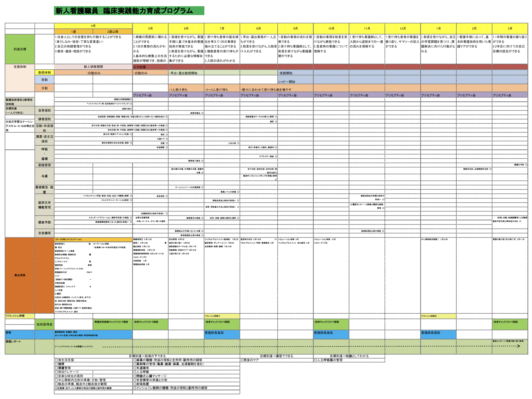Screen dimensions: 532x399
Task: Tick the 食生活支援 checkbox
Action: point(56,360)
